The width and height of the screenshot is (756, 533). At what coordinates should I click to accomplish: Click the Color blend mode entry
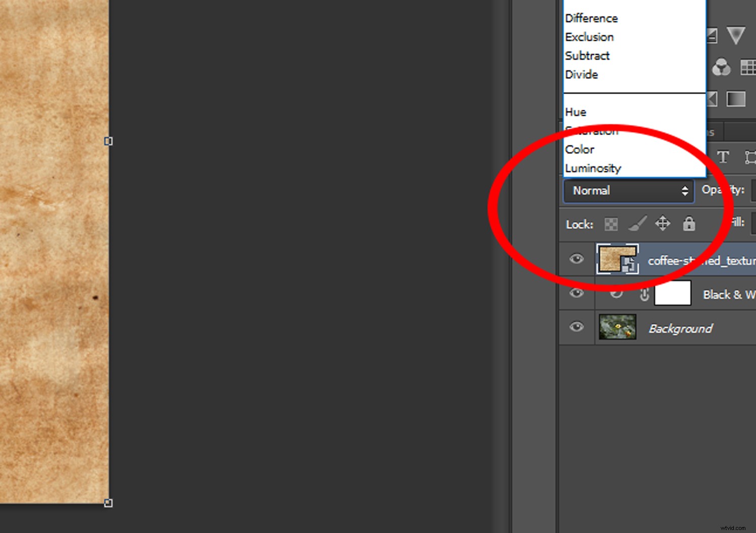580,149
